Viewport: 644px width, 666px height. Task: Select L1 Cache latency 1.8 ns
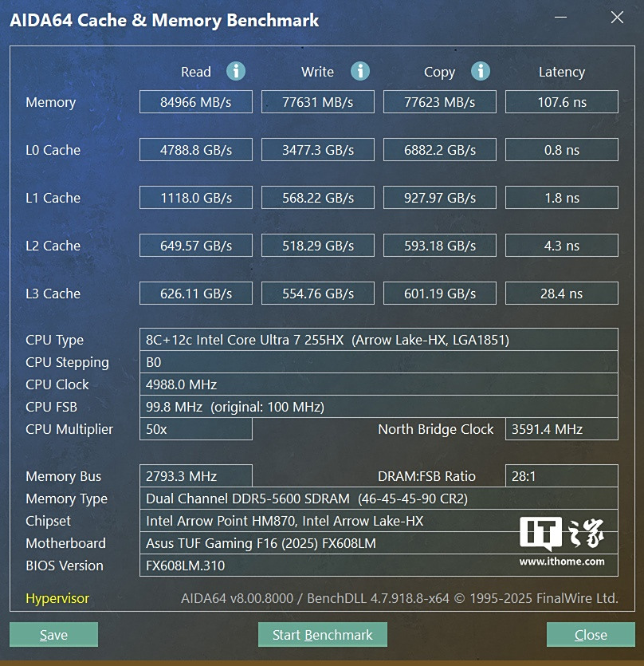[x=562, y=198]
